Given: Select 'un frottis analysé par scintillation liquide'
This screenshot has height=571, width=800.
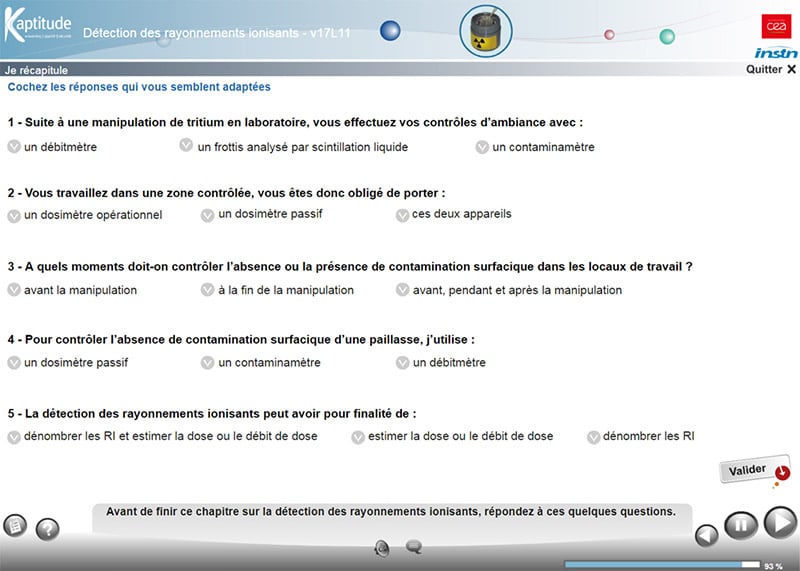Looking at the screenshot, I should (186, 146).
